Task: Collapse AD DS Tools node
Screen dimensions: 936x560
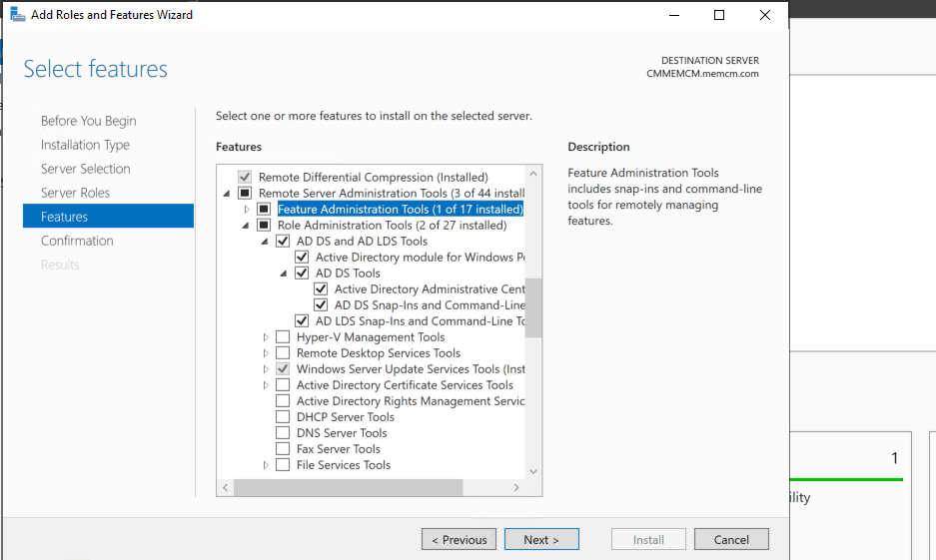Action: pyautogui.click(x=284, y=274)
